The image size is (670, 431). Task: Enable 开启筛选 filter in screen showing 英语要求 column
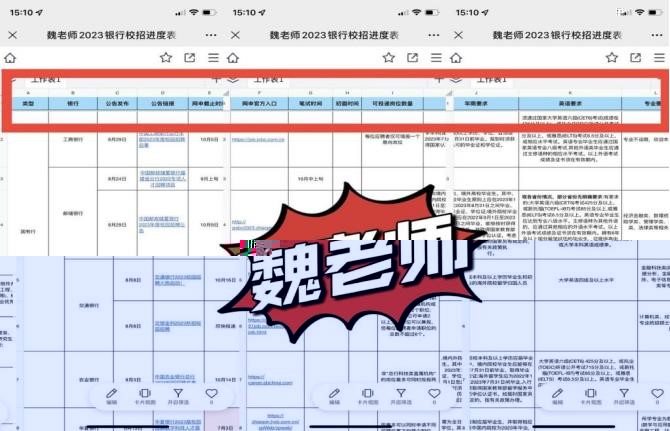pyautogui.click(x=624, y=396)
